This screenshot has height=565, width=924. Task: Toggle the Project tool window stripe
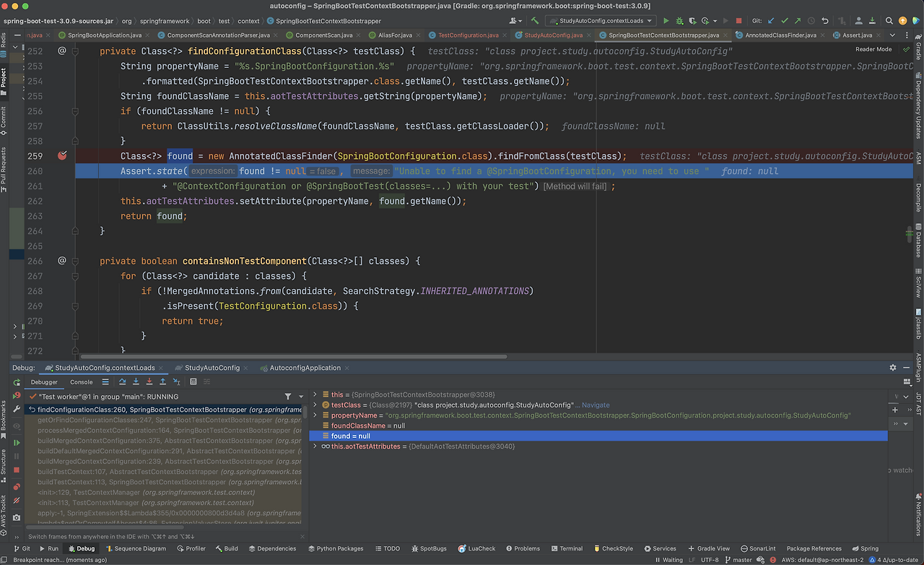tap(4, 78)
